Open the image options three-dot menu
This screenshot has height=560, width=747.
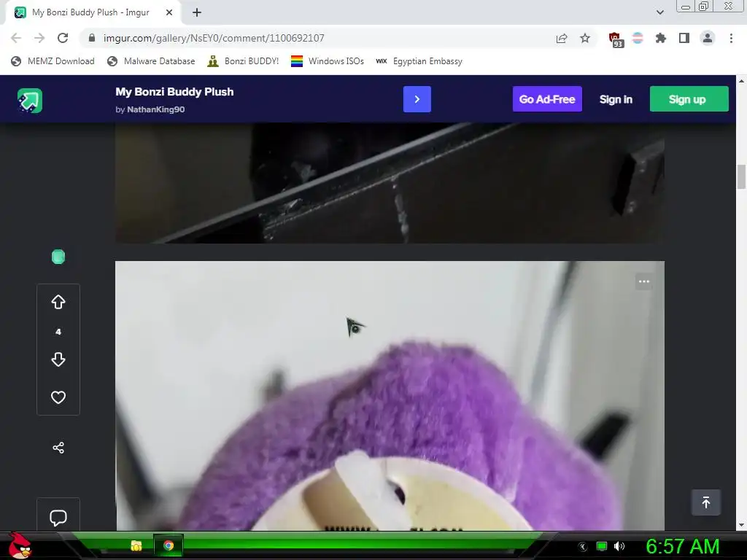(x=644, y=281)
